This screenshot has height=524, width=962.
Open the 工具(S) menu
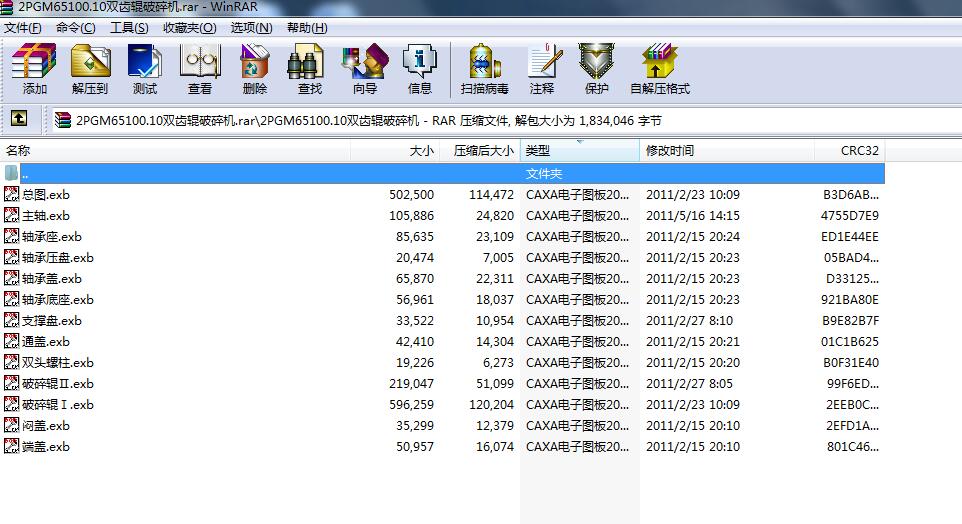pyautogui.click(x=129, y=28)
